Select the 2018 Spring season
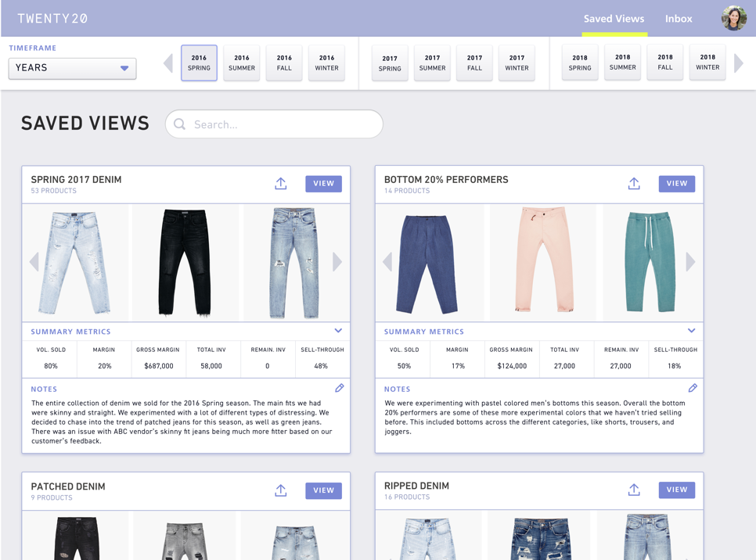 [x=580, y=63]
